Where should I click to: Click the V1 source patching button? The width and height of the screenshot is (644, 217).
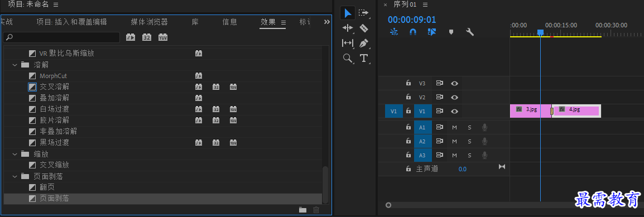(x=394, y=111)
